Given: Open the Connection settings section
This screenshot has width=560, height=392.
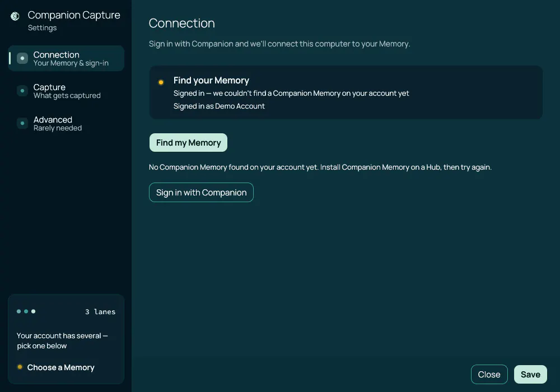Looking at the screenshot, I should (66, 58).
